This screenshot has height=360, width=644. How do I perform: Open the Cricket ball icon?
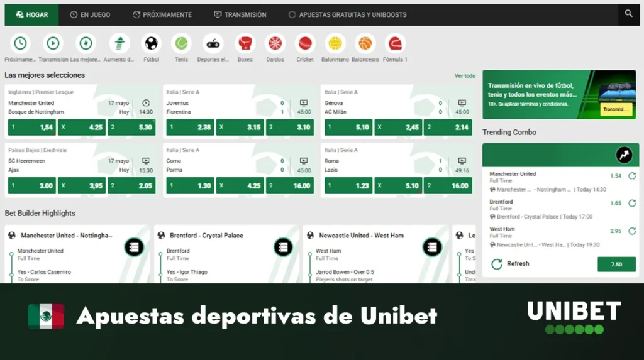(305, 43)
